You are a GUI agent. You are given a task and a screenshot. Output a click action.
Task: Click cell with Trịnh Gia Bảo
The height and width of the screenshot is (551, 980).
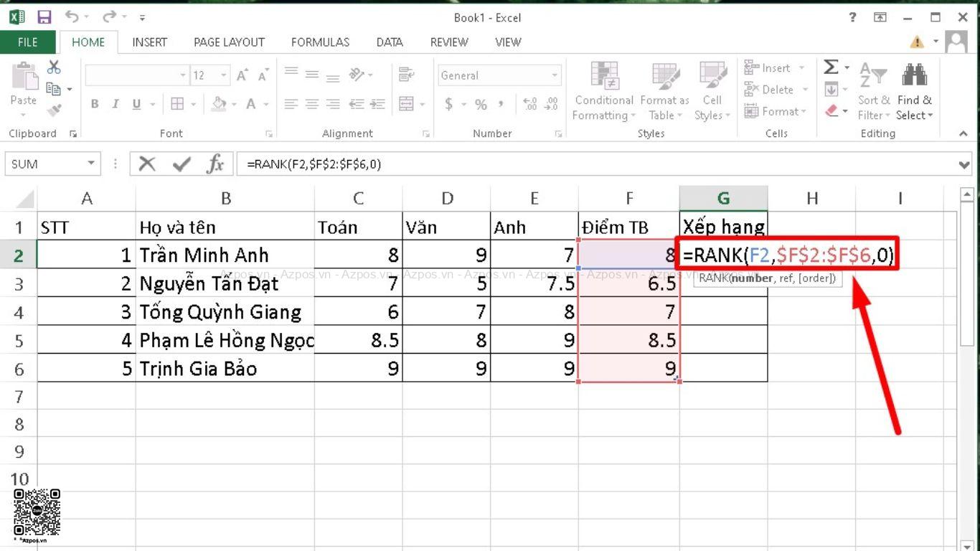[x=225, y=368]
